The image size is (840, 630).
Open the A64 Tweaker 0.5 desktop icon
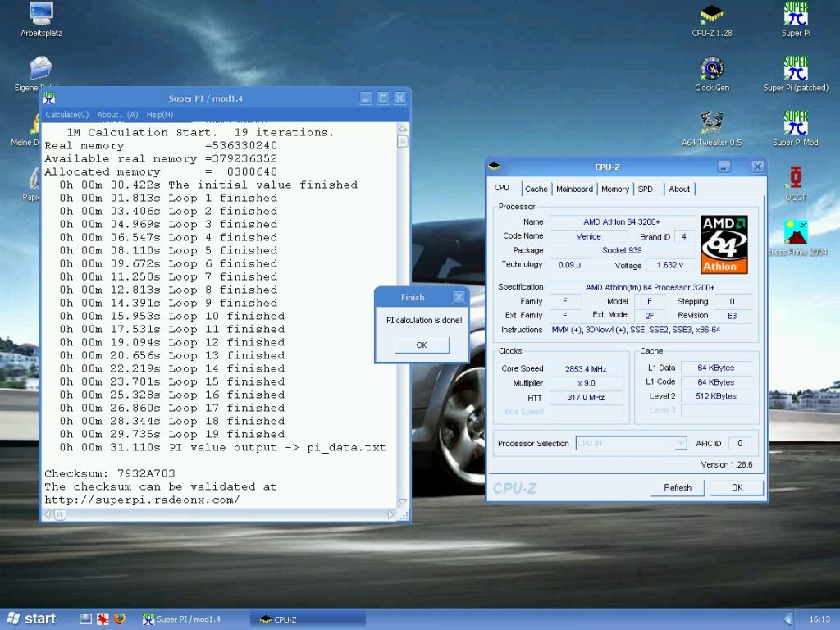tap(712, 129)
